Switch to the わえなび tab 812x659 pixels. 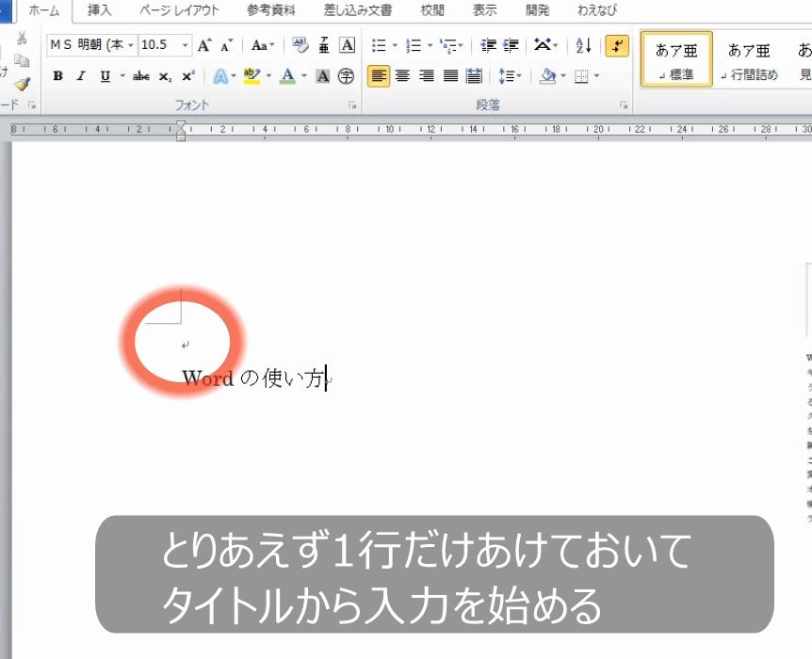click(x=597, y=10)
